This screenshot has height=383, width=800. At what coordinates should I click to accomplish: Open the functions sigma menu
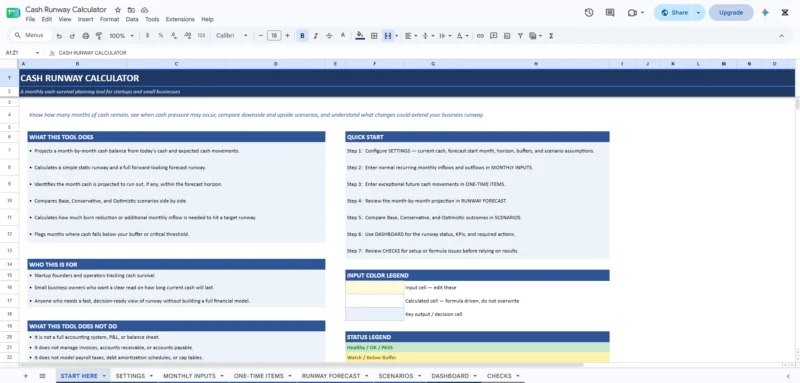[x=551, y=36]
